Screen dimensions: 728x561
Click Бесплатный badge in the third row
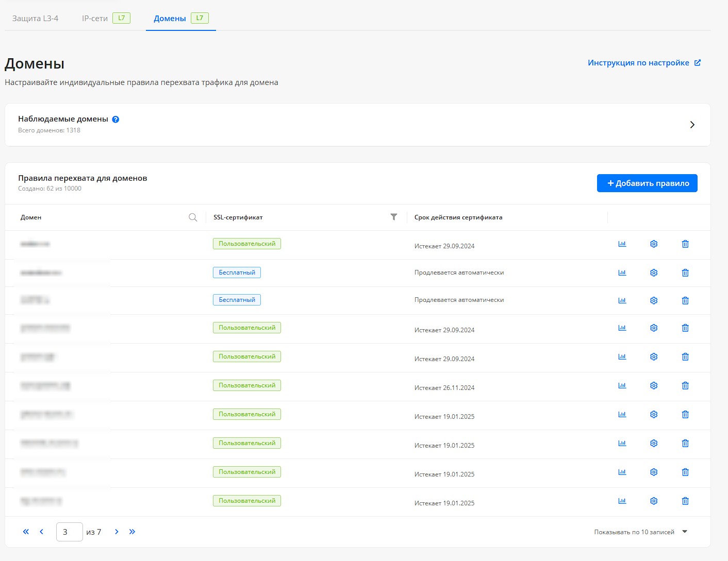tap(237, 300)
